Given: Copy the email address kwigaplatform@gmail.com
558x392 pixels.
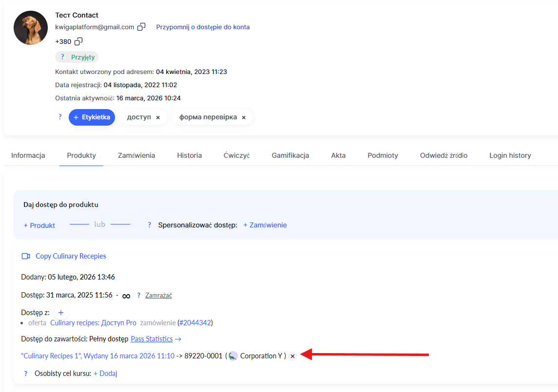Looking at the screenshot, I should point(141,27).
